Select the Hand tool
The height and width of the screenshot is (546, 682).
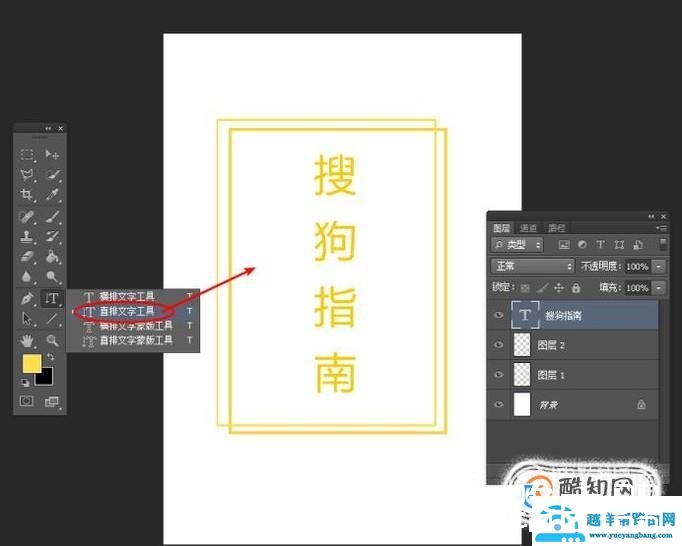point(27,340)
